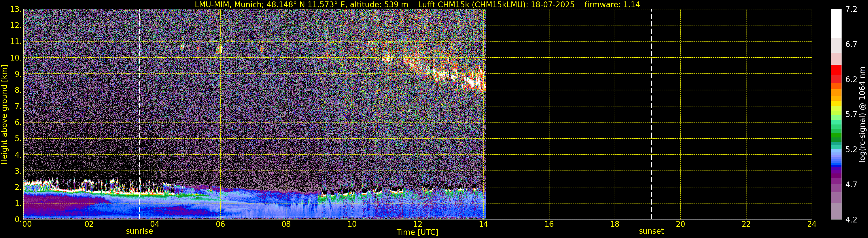Click the y-axis tick label '9.'

point(18,74)
